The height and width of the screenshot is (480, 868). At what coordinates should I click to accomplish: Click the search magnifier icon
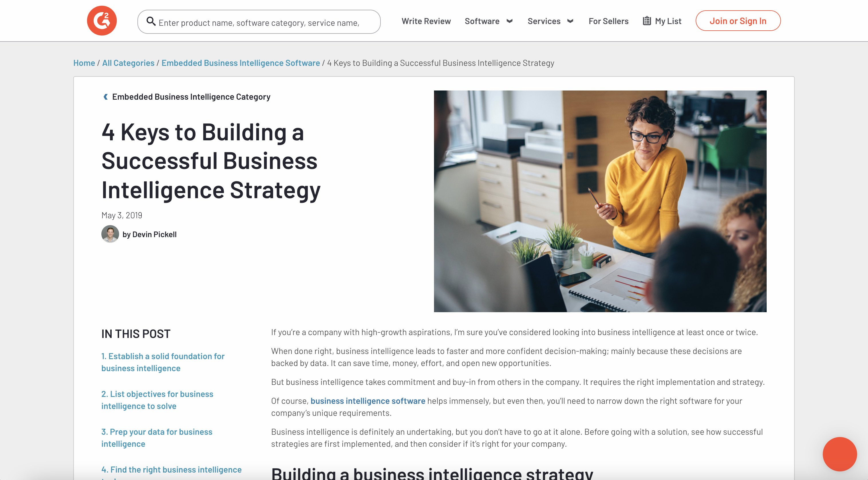151,21
